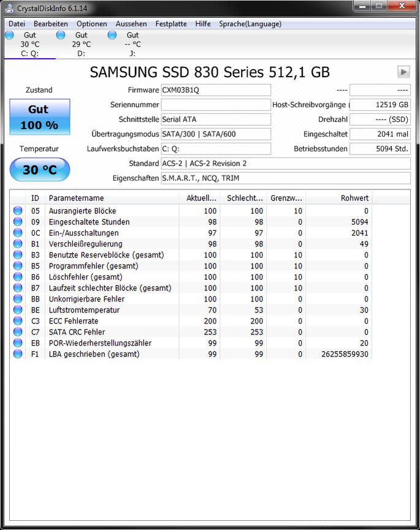Open the Sprache(Language) menu
This screenshot has width=420, height=530.
click(x=250, y=24)
